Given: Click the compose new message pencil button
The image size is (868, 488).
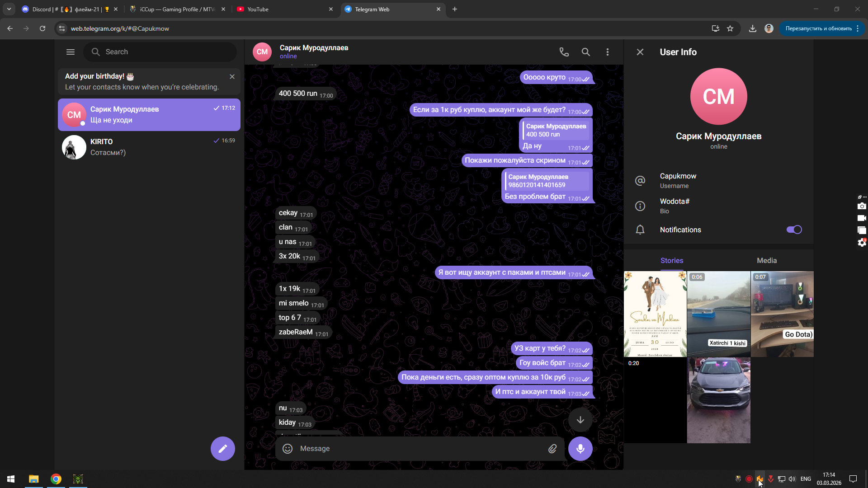Looking at the screenshot, I should pyautogui.click(x=222, y=448).
